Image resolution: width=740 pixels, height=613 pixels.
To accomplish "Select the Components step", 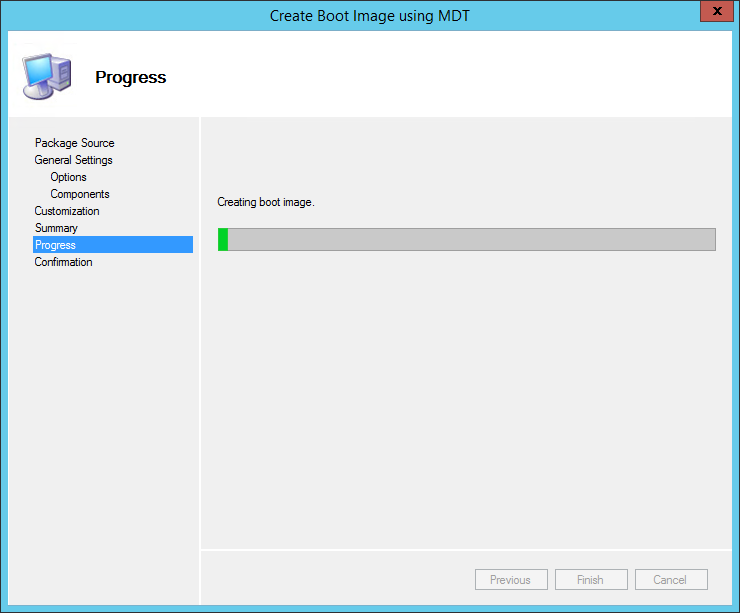I will [80, 194].
